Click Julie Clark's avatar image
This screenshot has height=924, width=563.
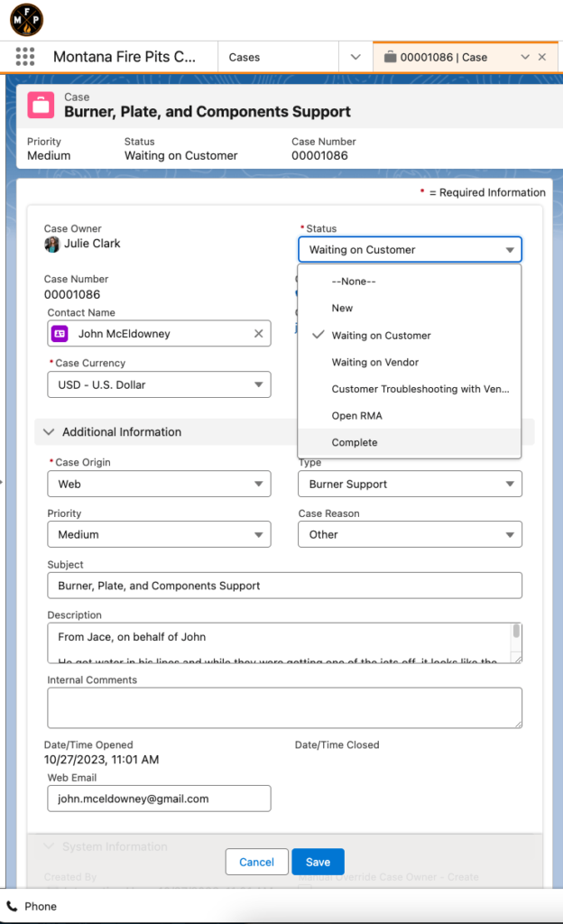(51, 244)
